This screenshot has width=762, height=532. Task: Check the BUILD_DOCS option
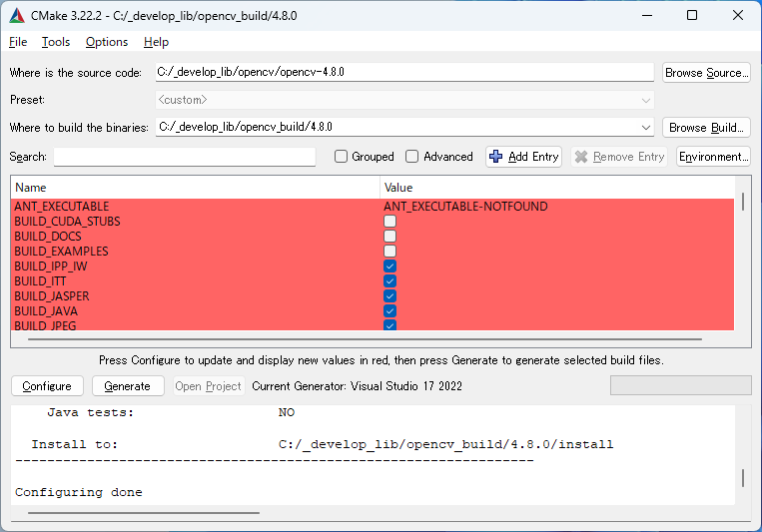pyautogui.click(x=389, y=237)
